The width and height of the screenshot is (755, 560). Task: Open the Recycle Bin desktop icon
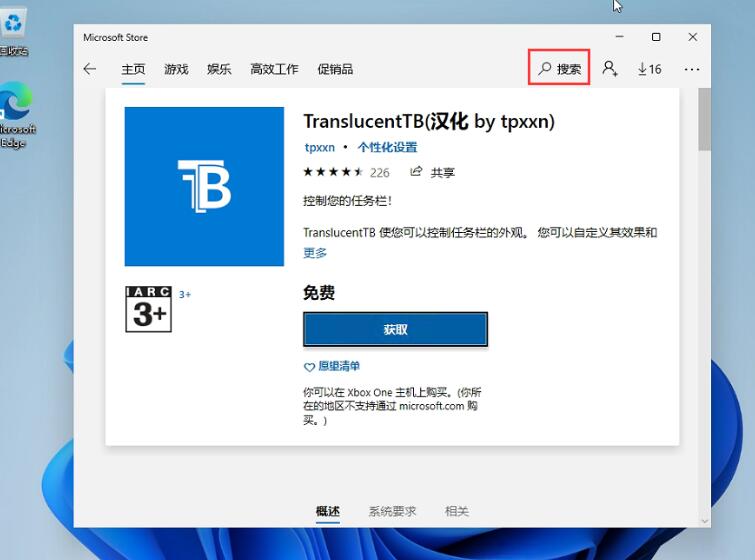pos(14,32)
